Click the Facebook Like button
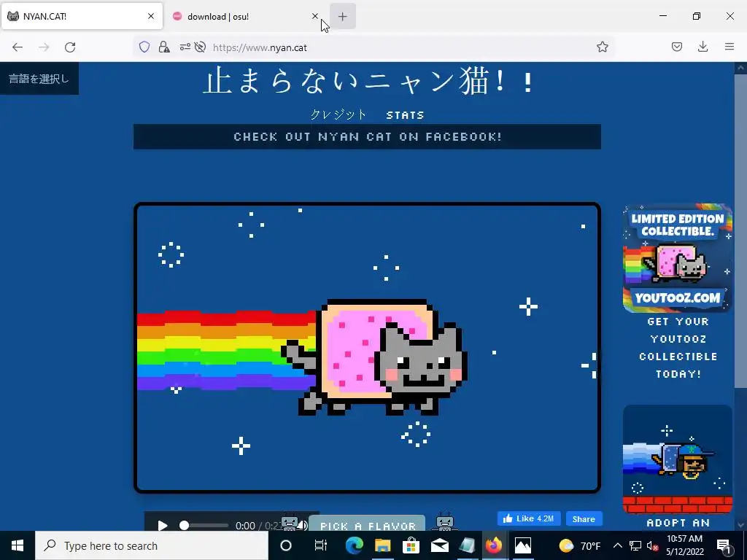Viewport: 747px width, 560px height. 529,518
